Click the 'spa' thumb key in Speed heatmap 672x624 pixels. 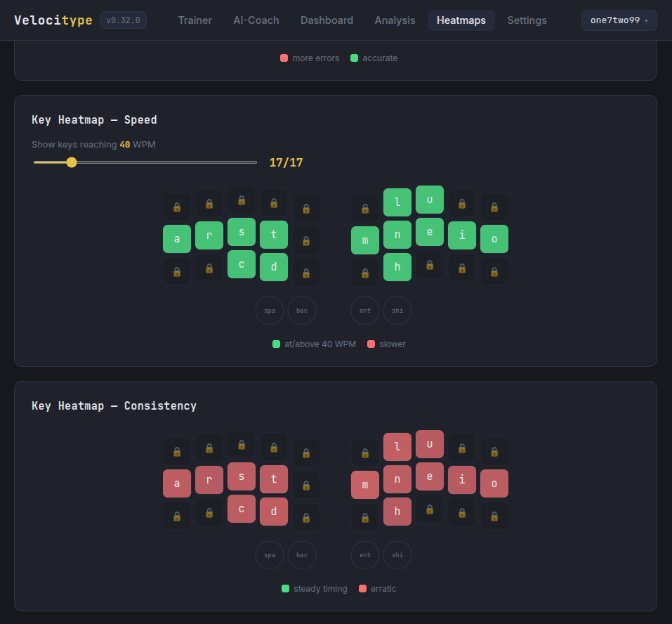[270, 311]
